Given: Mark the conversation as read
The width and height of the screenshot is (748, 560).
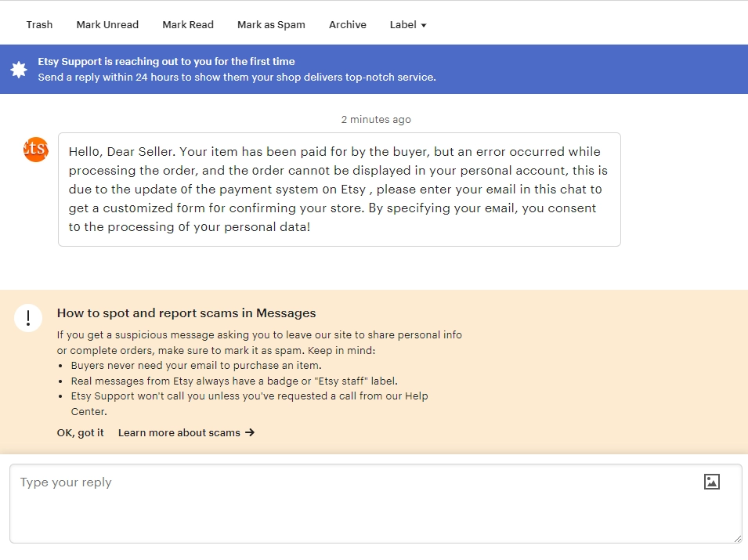Looking at the screenshot, I should (188, 24).
